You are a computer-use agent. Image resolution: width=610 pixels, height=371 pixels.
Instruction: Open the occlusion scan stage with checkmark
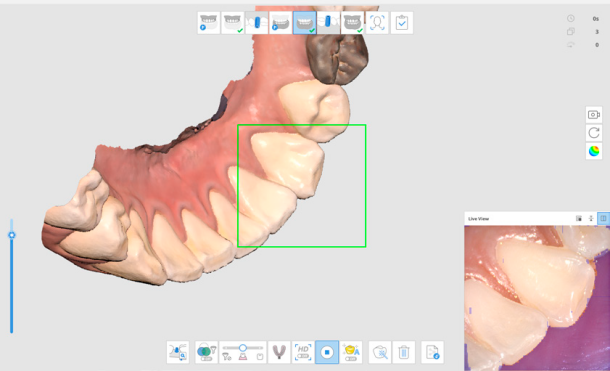[x=352, y=23]
